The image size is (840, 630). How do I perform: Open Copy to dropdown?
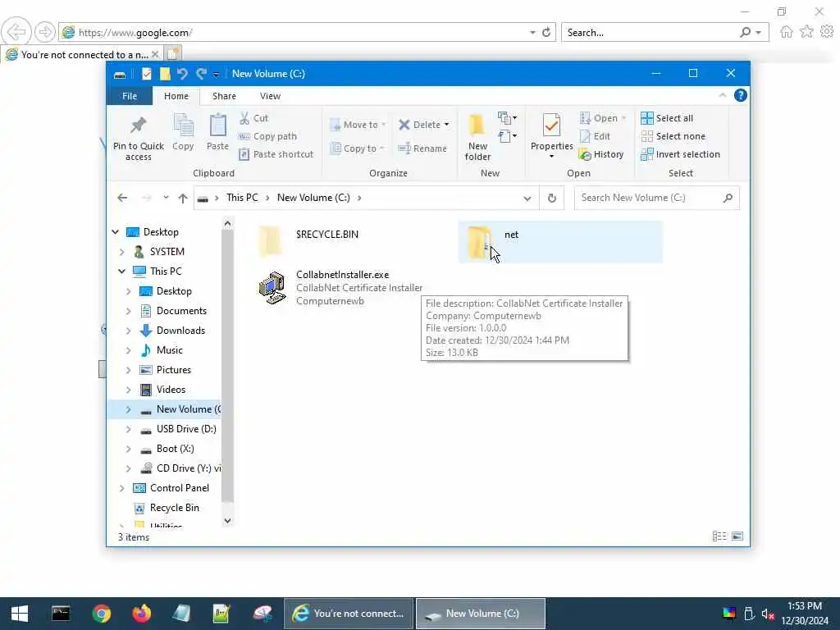click(358, 148)
